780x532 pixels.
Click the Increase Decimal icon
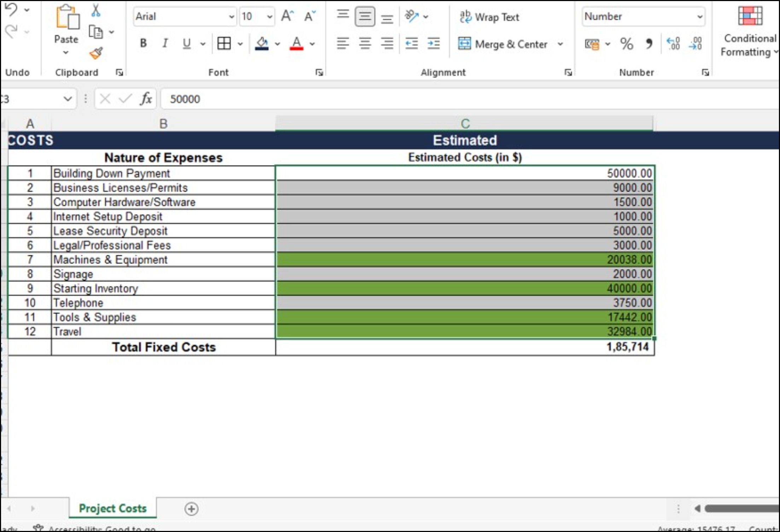pos(673,44)
